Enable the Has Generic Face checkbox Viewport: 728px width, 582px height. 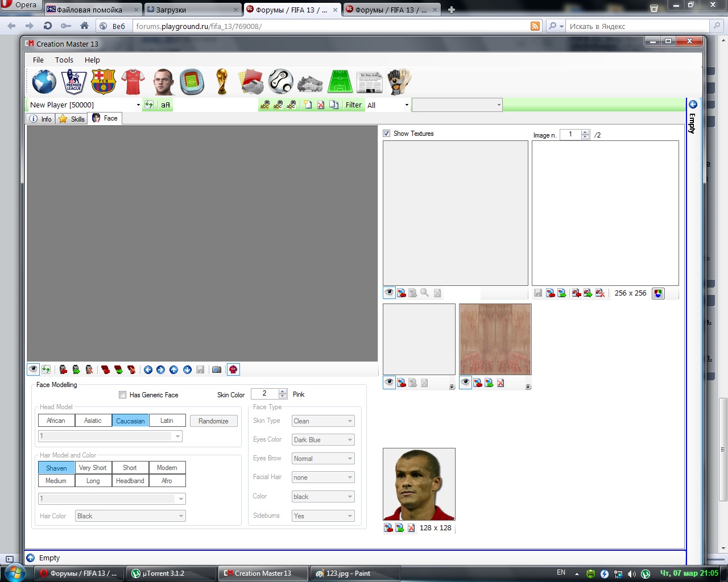pyautogui.click(x=122, y=395)
